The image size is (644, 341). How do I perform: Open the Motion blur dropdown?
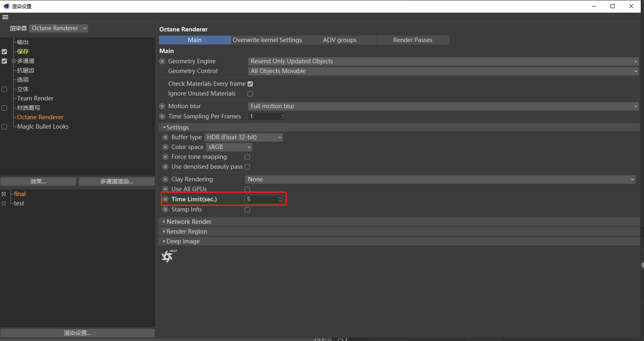[443, 106]
